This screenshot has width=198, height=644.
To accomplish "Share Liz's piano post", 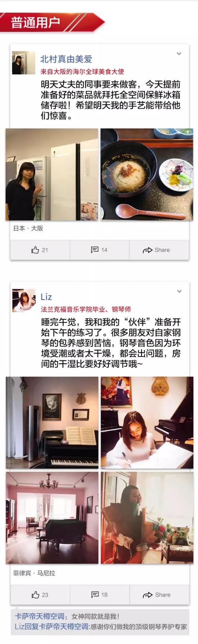I will click(x=159, y=595).
